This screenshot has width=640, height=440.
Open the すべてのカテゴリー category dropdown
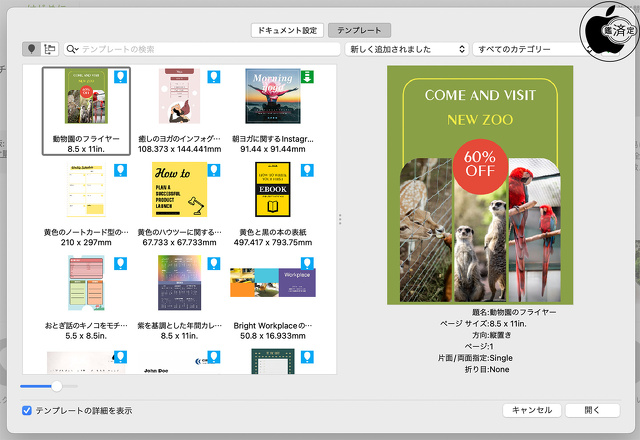tap(525, 48)
